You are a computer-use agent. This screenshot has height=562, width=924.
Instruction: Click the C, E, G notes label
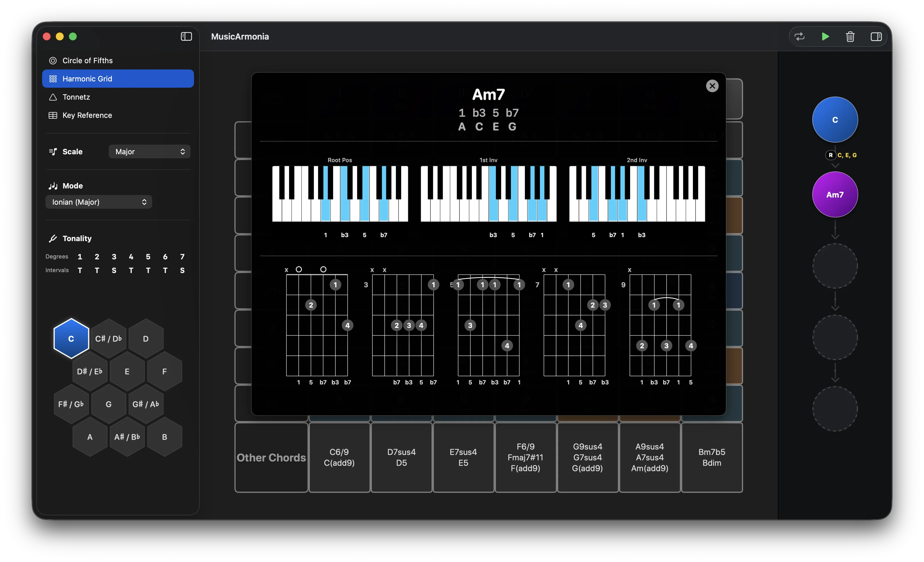(x=847, y=155)
